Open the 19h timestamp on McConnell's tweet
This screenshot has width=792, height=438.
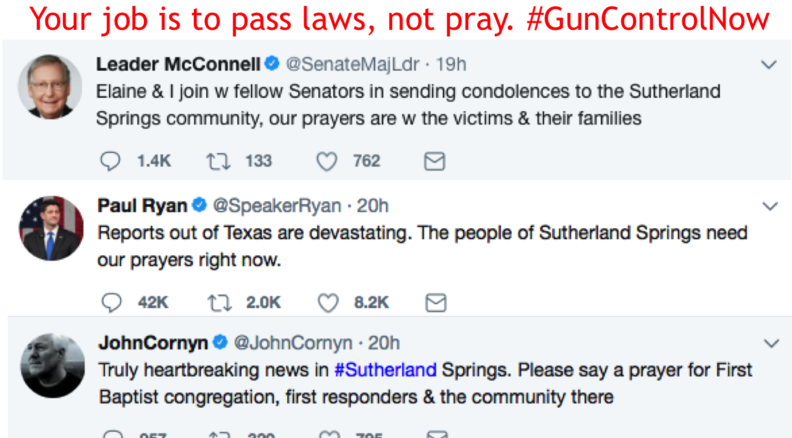[452, 64]
